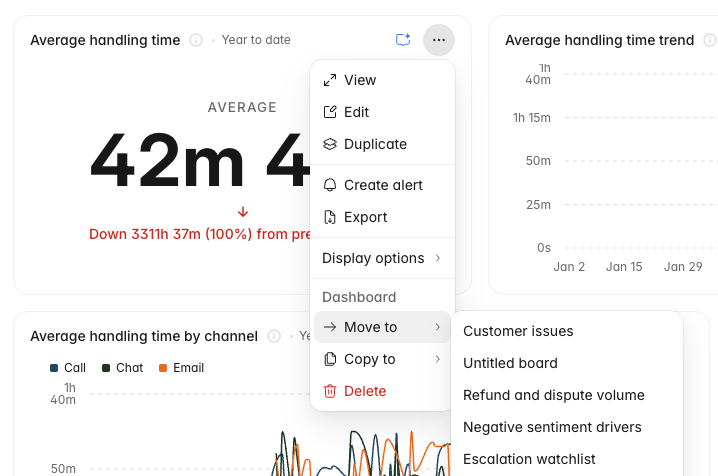Click the red down arrow indicator
This screenshot has width=718, height=476.
coord(243,212)
